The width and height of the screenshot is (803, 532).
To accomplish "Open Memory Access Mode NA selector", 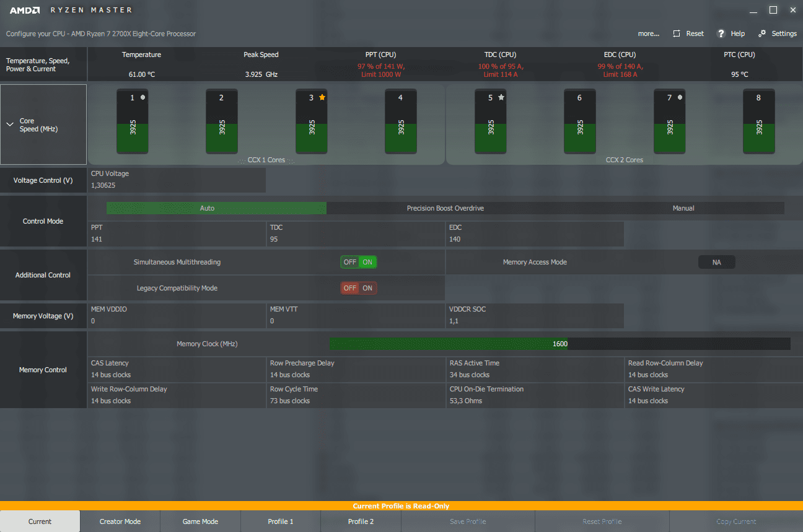I will pos(717,262).
